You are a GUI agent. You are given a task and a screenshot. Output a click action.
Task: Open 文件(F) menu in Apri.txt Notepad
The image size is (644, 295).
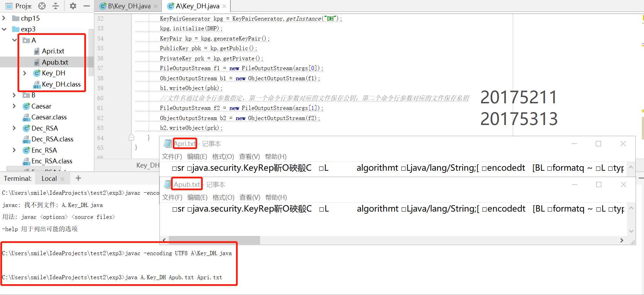[x=172, y=156]
